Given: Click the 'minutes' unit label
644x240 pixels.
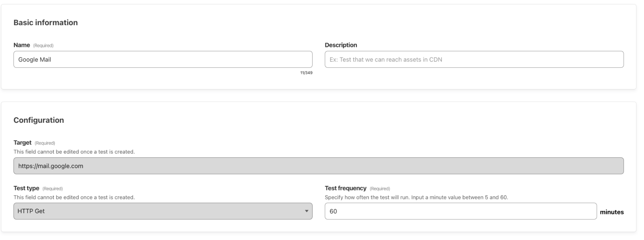Looking at the screenshot, I should tap(611, 212).
